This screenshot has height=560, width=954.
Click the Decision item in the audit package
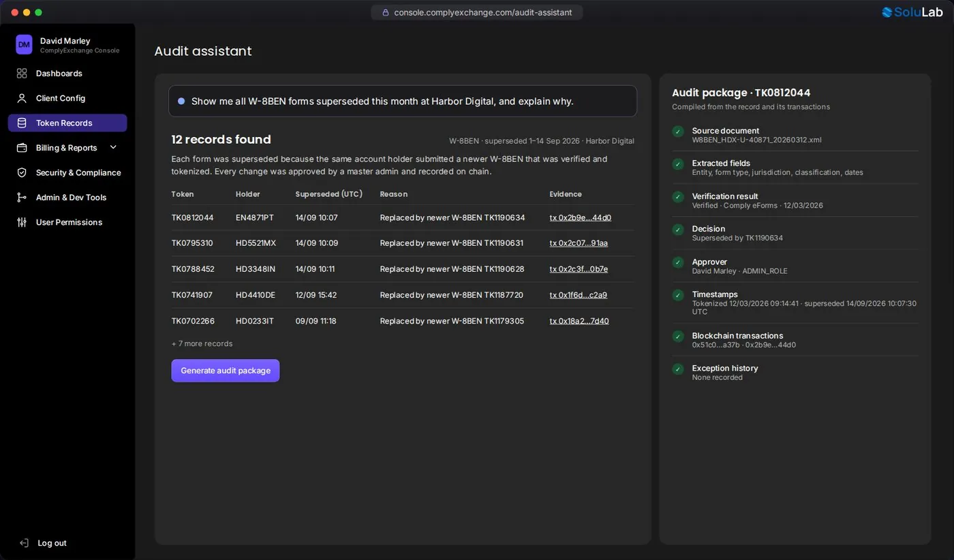(795, 233)
